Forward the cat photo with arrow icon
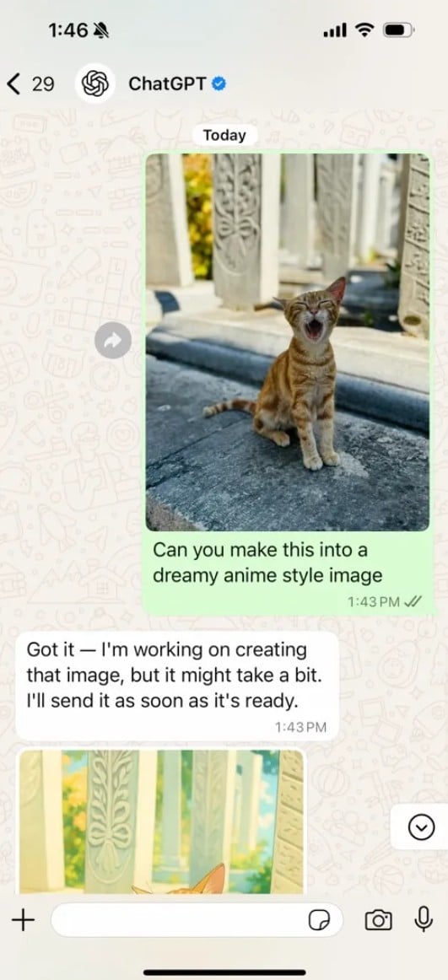The height and width of the screenshot is (980, 448). [x=112, y=341]
